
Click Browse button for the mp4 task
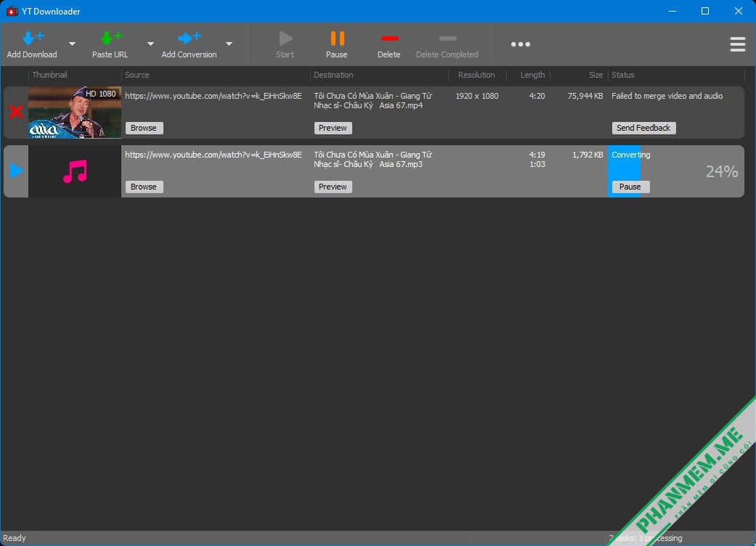pyautogui.click(x=145, y=128)
